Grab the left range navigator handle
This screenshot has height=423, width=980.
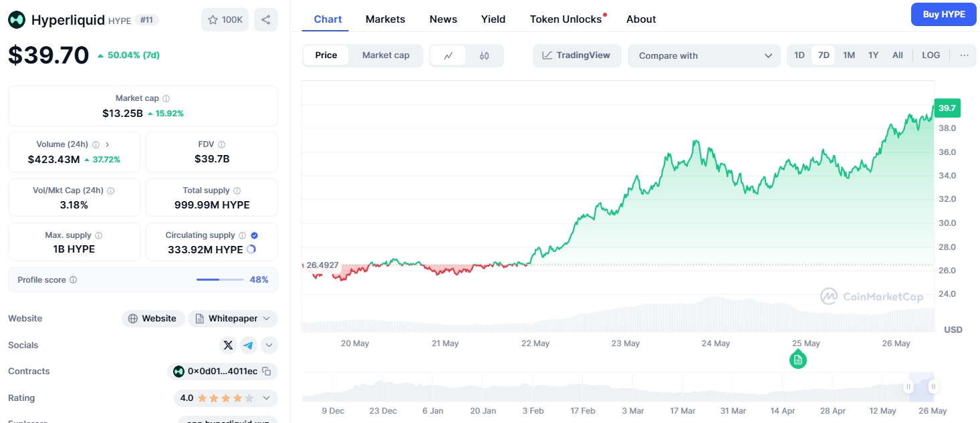[908, 386]
